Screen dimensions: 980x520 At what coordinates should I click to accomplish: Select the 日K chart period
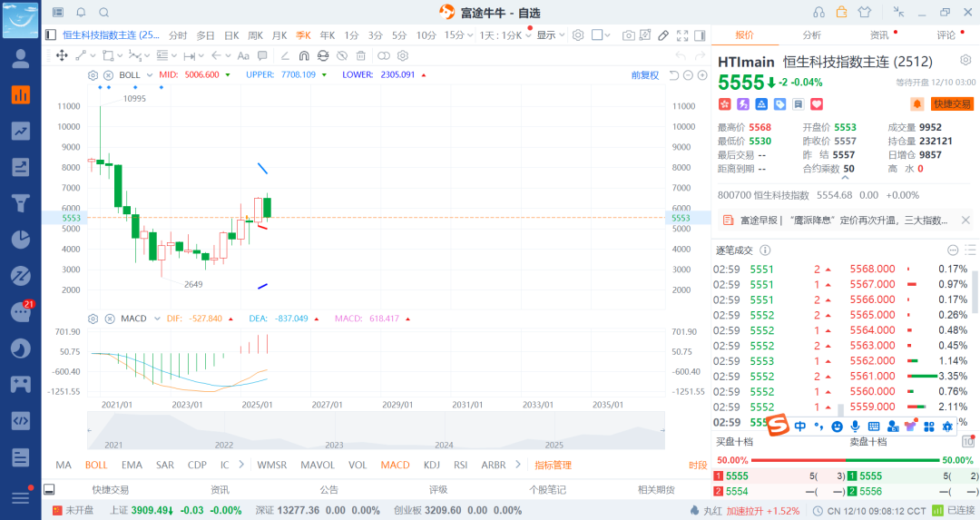point(231,35)
